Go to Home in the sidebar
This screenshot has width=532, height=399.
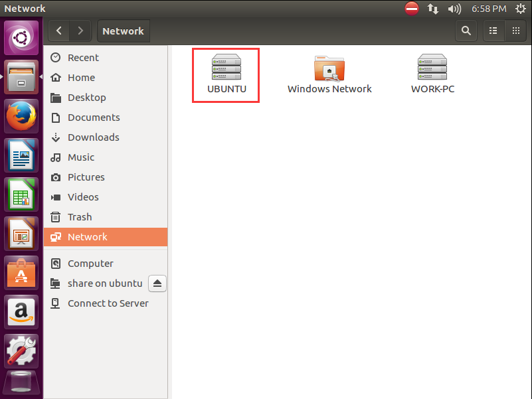pyautogui.click(x=106, y=78)
